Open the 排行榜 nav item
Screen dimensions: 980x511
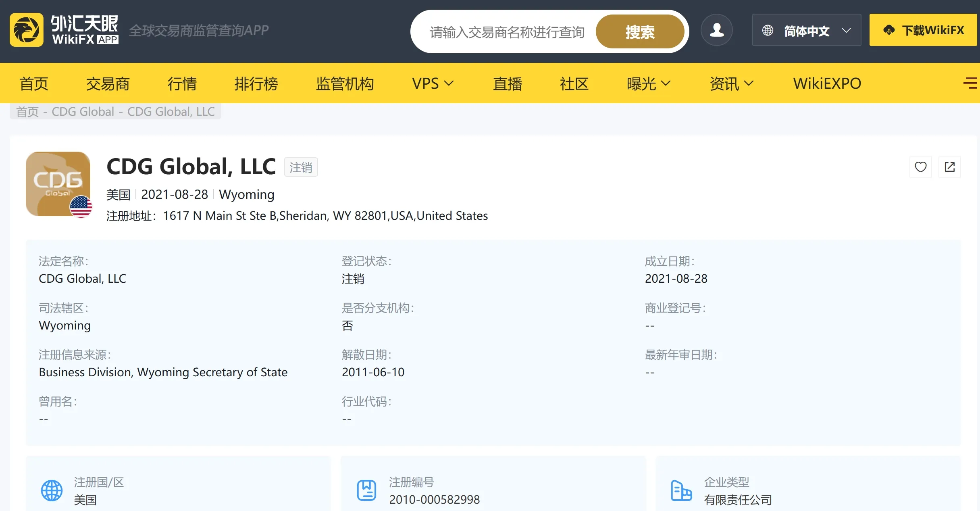click(256, 83)
